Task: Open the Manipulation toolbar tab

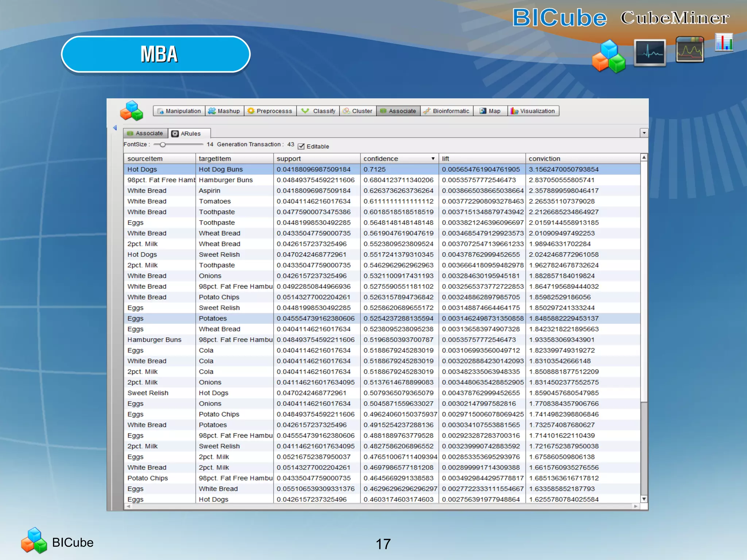Action: [179, 111]
